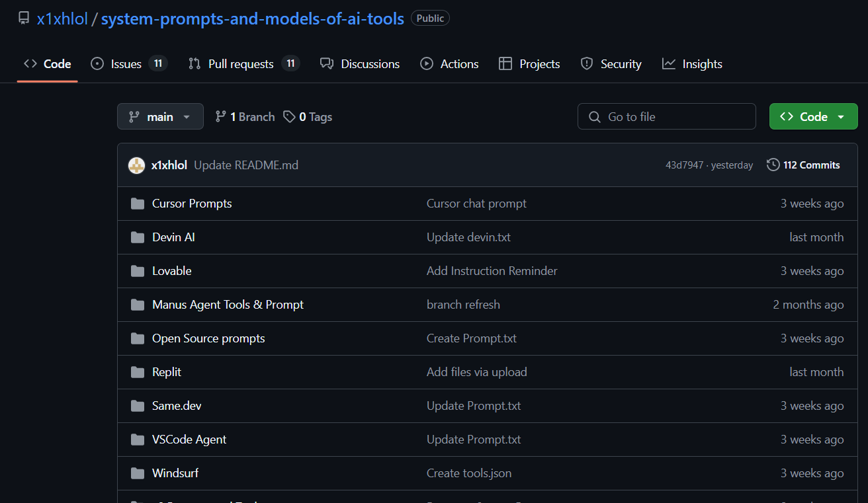Click the folder icon for Same.dev

point(138,406)
